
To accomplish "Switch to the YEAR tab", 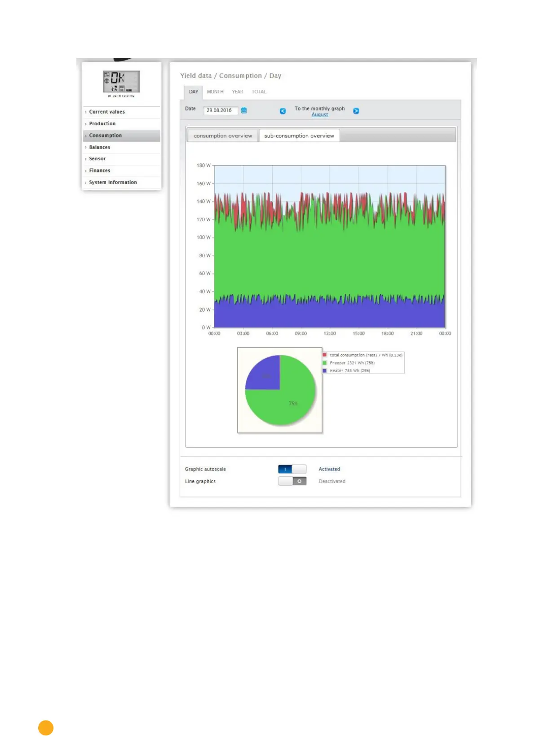I will click(237, 92).
